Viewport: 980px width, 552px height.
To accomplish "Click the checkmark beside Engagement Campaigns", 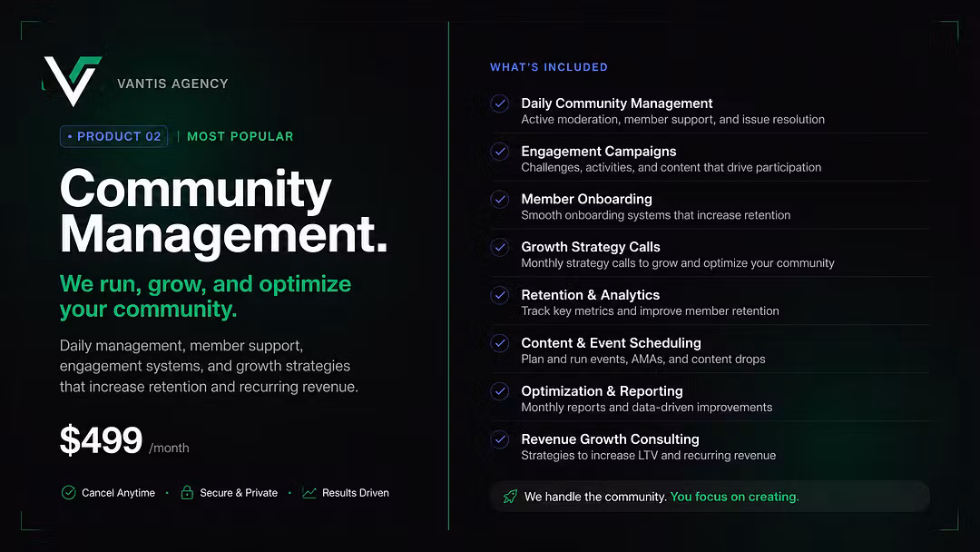I will point(499,152).
